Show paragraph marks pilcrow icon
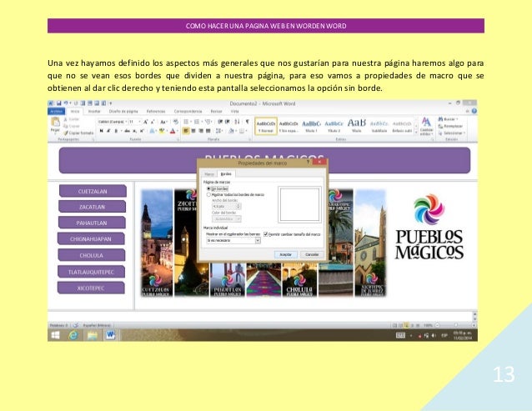The width and height of the screenshot is (532, 411). 247,122
